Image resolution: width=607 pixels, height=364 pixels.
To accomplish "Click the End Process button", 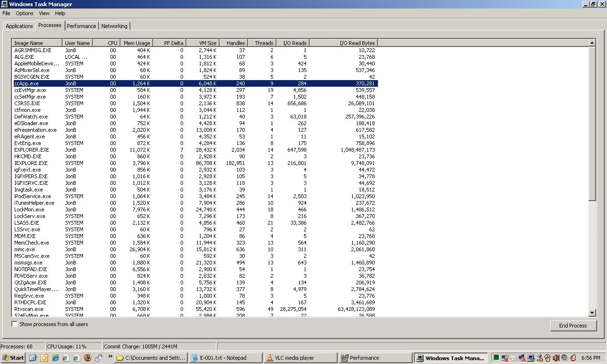I will (573, 326).
